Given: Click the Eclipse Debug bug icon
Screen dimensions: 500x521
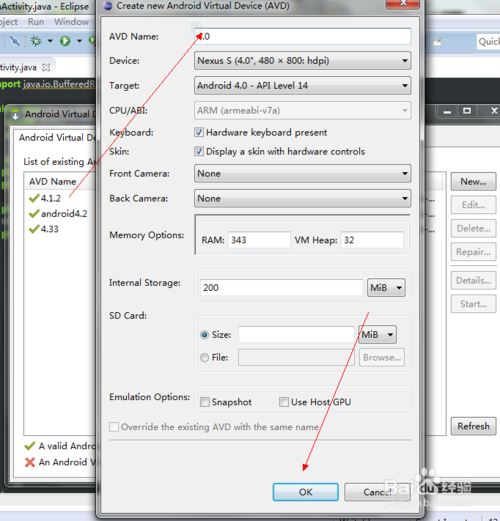Looking at the screenshot, I should click(36, 41).
